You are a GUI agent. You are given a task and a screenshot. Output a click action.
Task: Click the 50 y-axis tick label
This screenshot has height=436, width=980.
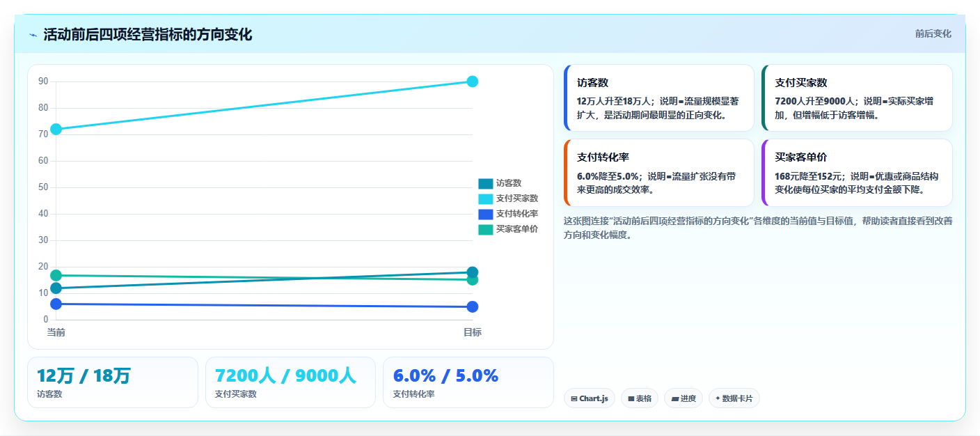43,187
